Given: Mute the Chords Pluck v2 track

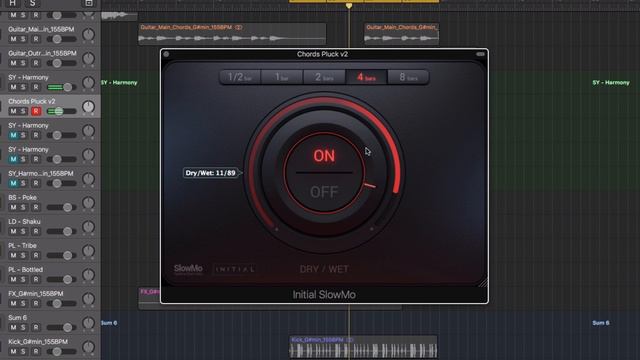Looking at the screenshot, I should coord(13,111).
